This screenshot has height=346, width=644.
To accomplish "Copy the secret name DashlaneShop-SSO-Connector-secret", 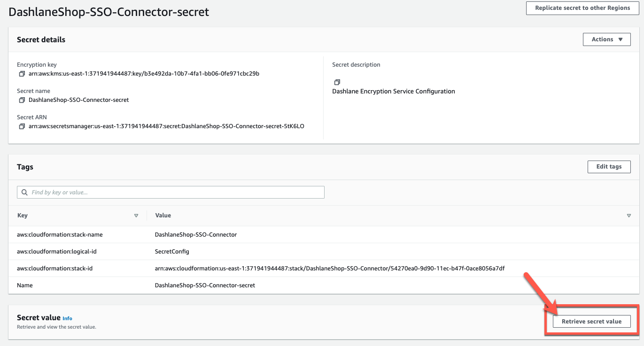I will tap(22, 100).
